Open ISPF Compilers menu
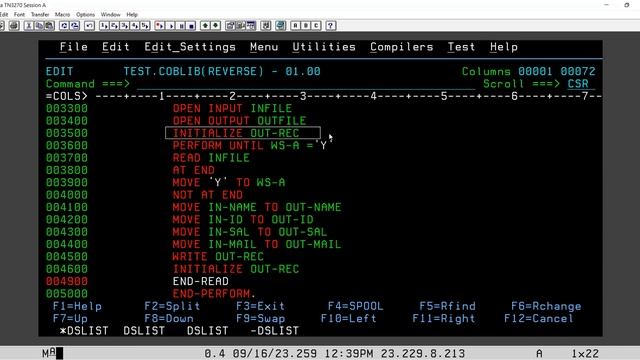Viewport: 640px width, 360px height. point(402,47)
